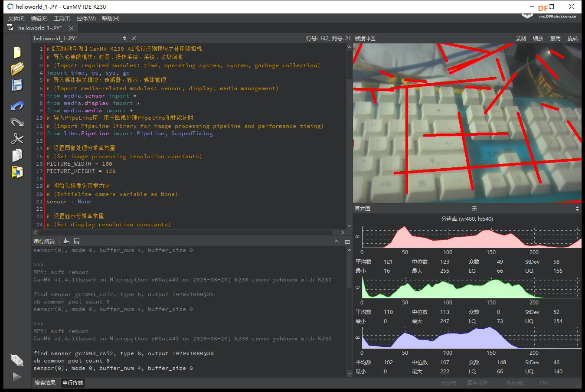The image size is (585, 392).
Task: Clear the serial terminal with broom icon
Action: pyautogui.click(x=66, y=241)
